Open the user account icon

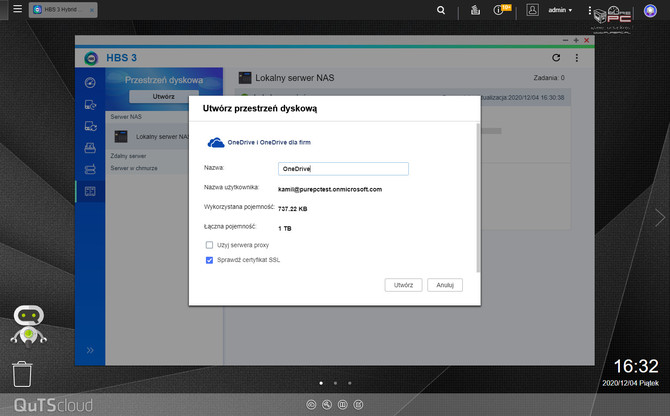click(x=532, y=10)
